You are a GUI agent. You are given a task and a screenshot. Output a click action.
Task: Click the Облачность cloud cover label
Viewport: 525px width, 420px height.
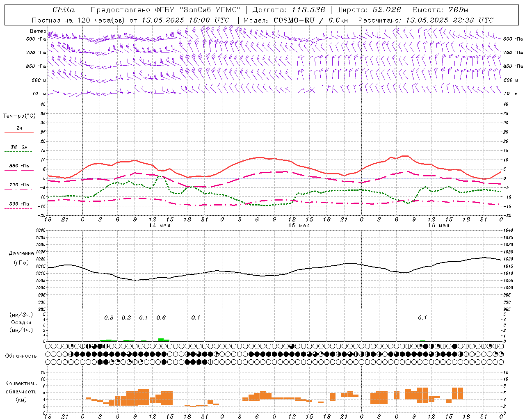coord(21,356)
